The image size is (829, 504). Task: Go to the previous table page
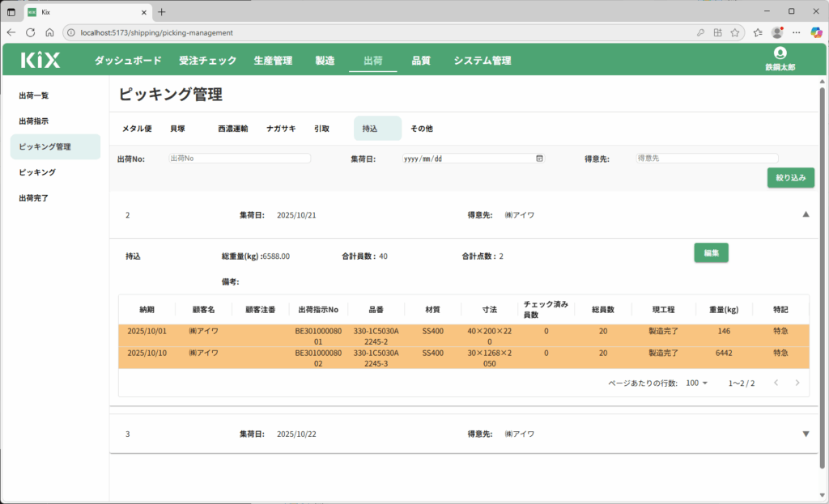(774, 383)
